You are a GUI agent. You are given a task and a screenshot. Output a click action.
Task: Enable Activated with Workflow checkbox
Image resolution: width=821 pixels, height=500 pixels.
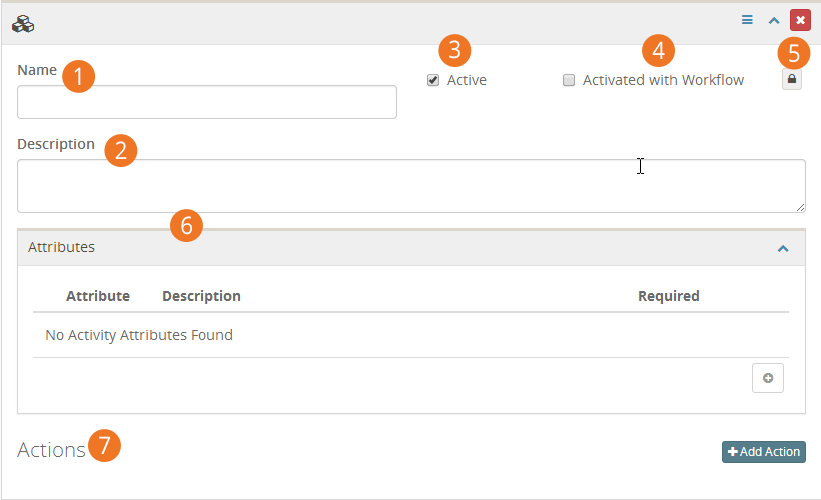(569, 80)
